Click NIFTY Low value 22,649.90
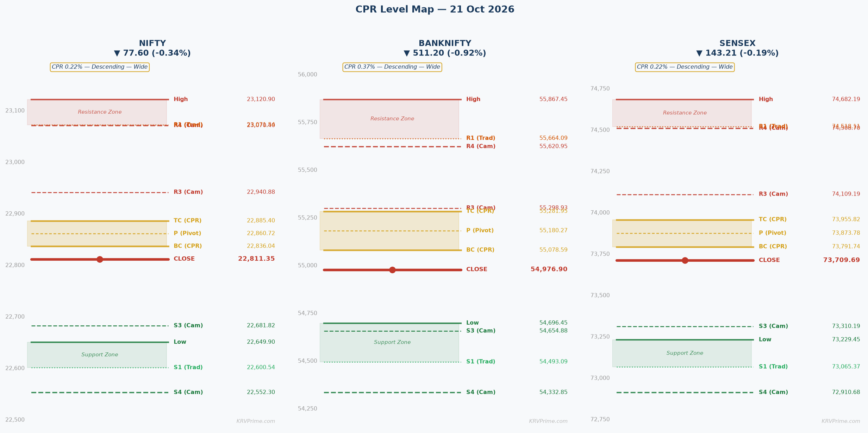Image resolution: width=868 pixels, height=433 pixels. 261,342
